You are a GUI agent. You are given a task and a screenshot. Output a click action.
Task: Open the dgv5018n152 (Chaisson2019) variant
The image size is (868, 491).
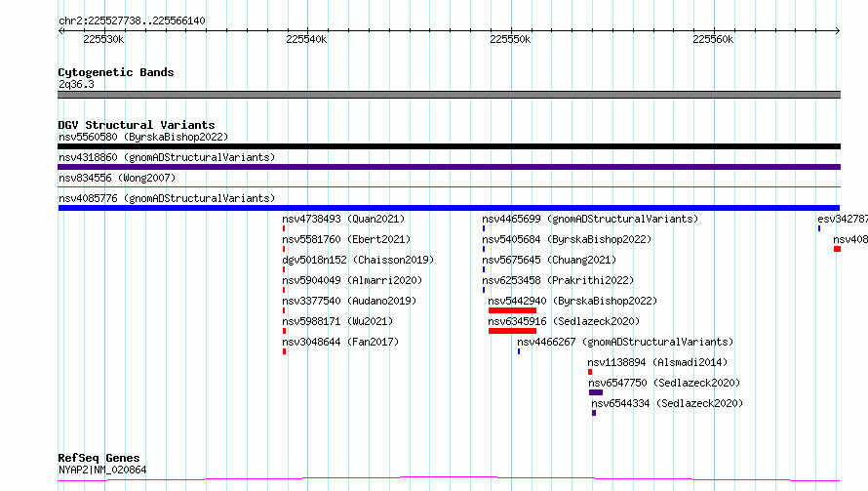[358, 260]
